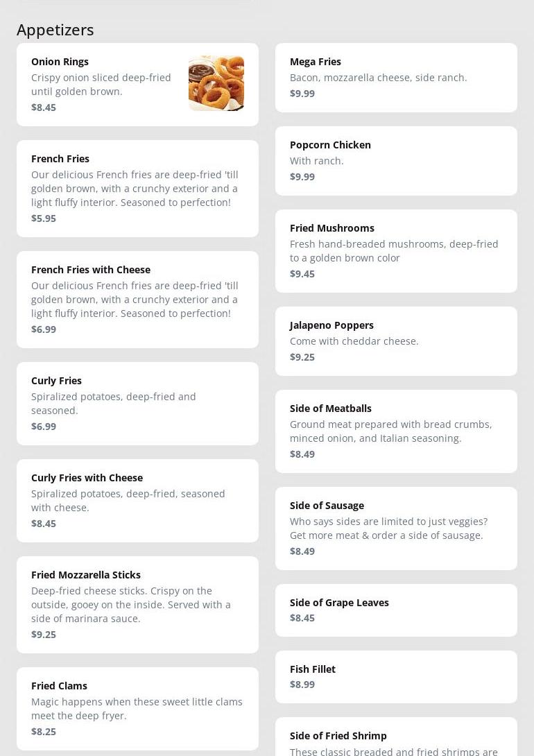Choose the Mega Fries card

(x=396, y=78)
